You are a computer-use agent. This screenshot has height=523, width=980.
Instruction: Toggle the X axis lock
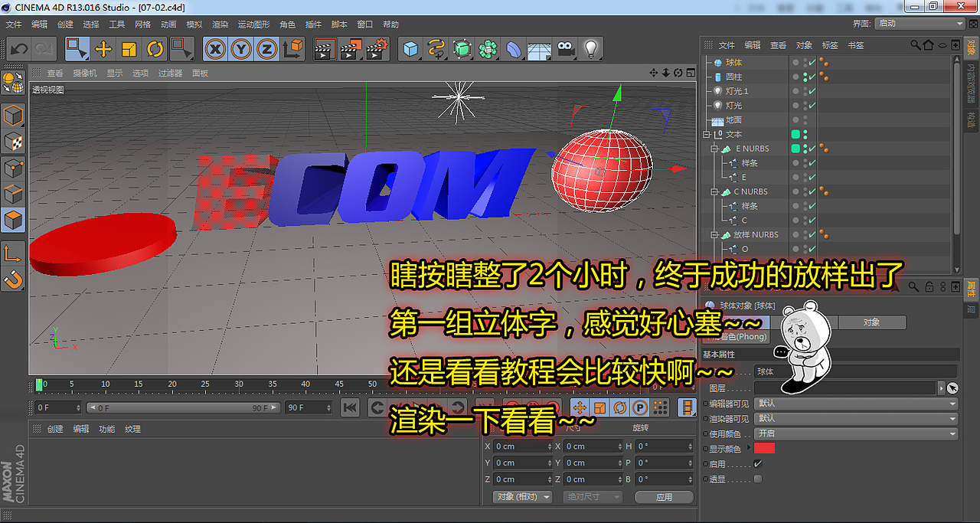pos(216,50)
